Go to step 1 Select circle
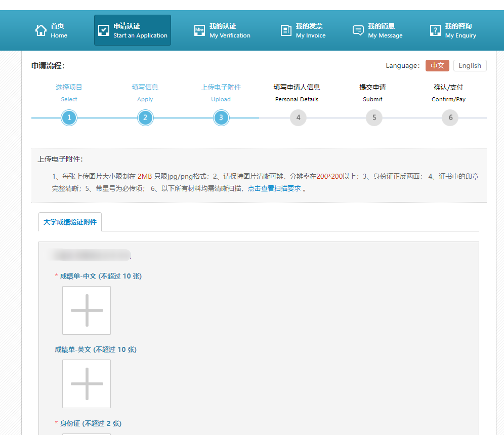The width and height of the screenshot is (504, 435). click(69, 118)
